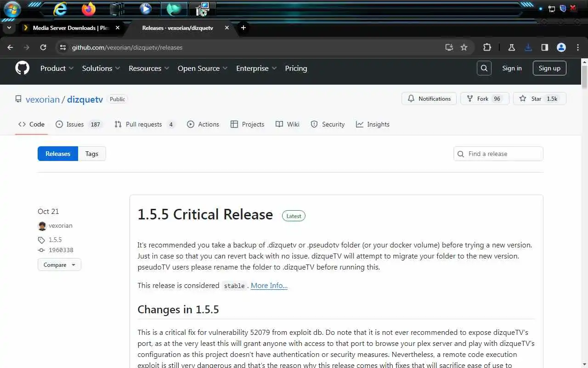Screen dimensions: 588x368
Task: Open the Compare dropdown
Action: tap(59, 265)
